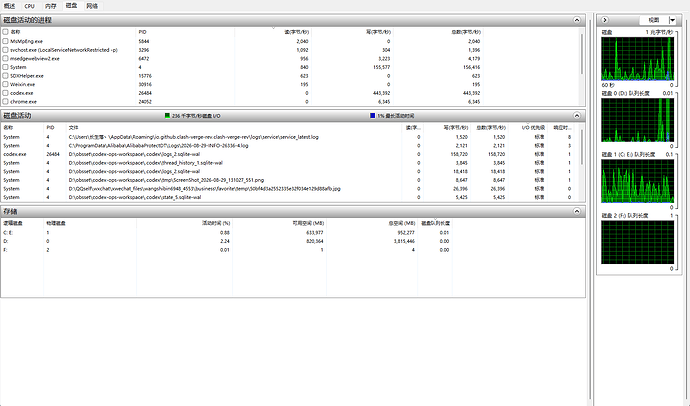Click the 磁盘活动的进程 section title
The width and height of the screenshot is (690, 406).
pyautogui.click(x=27, y=20)
